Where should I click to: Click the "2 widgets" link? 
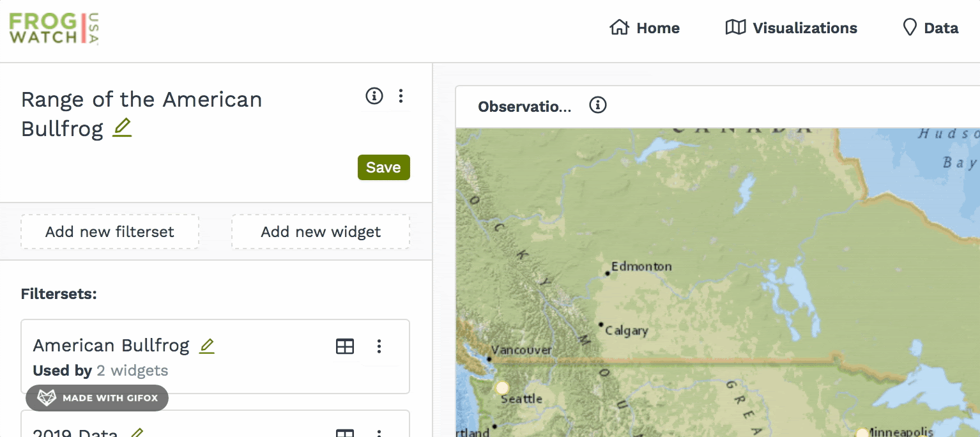pos(132,371)
